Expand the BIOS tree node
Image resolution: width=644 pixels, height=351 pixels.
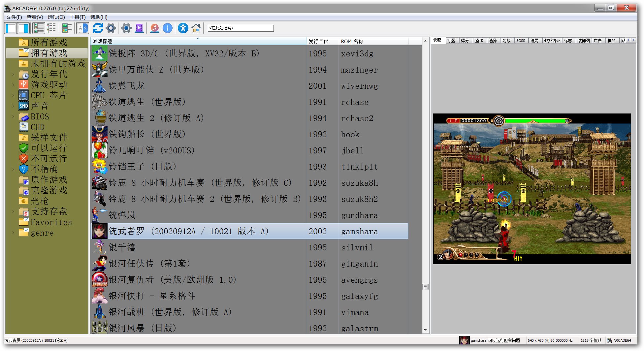coord(13,116)
